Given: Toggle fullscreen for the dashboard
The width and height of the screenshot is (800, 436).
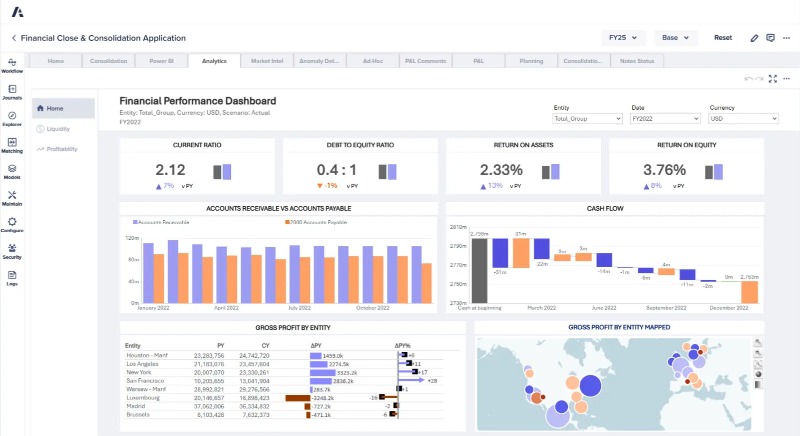Looking at the screenshot, I should tap(772, 78).
